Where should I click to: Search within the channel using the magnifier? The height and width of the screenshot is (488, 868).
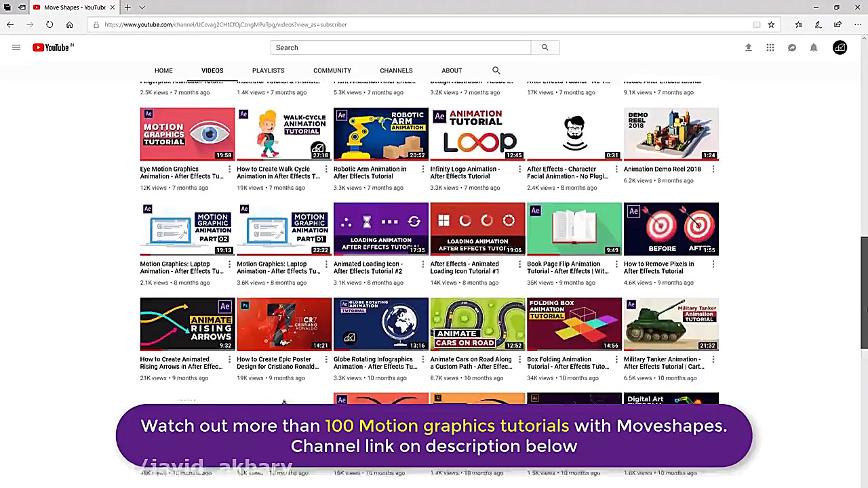point(496,70)
